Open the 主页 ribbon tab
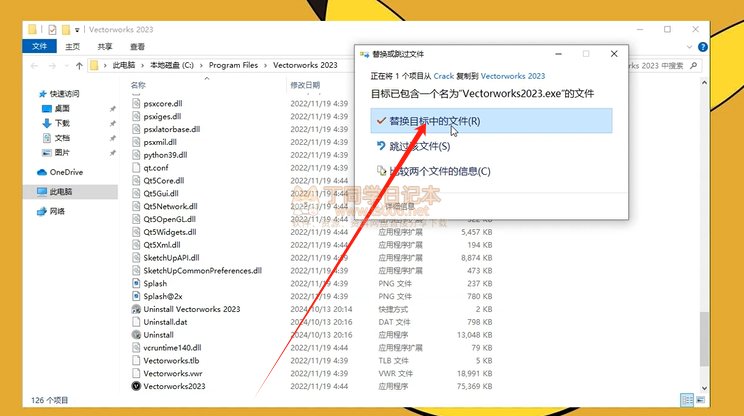Image resolution: width=744 pixels, height=416 pixels. 73,46
